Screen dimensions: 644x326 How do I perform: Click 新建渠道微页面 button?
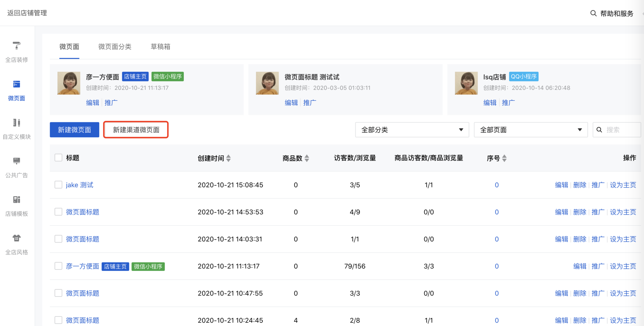pos(136,130)
